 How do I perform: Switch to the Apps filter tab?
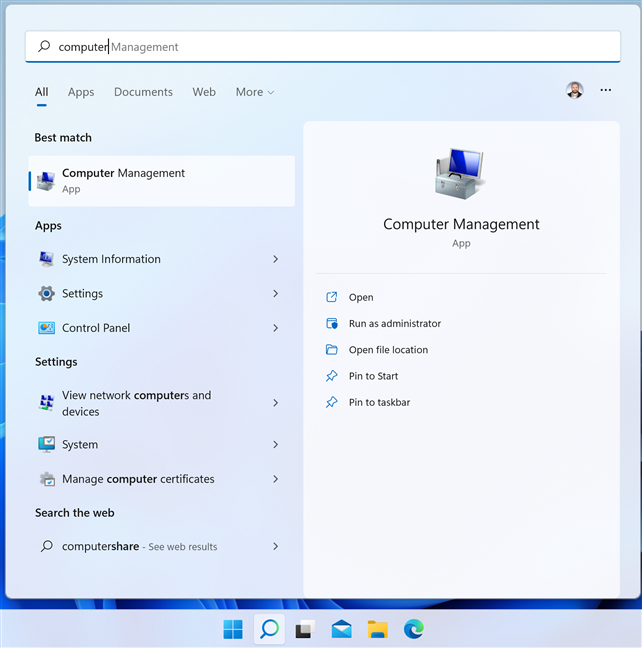[81, 92]
